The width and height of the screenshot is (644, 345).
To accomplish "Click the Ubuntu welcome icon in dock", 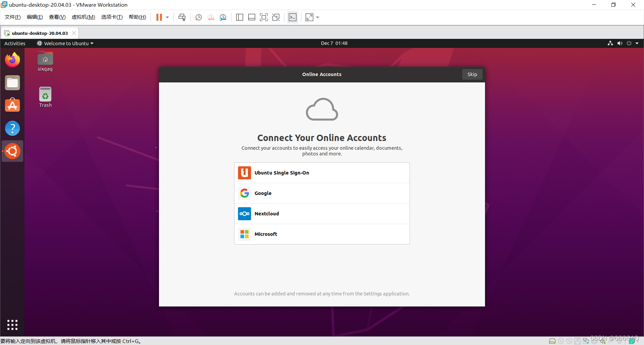I will click(12, 151).
